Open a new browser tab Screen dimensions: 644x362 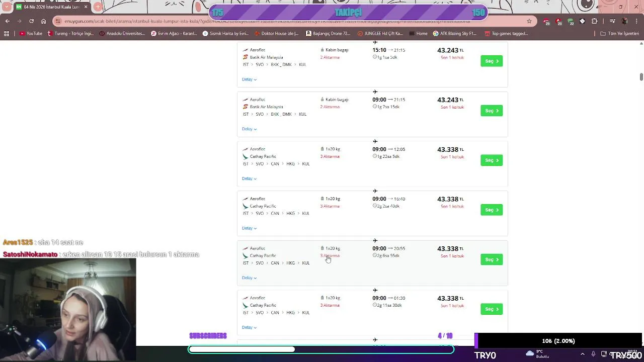point(98,7)
